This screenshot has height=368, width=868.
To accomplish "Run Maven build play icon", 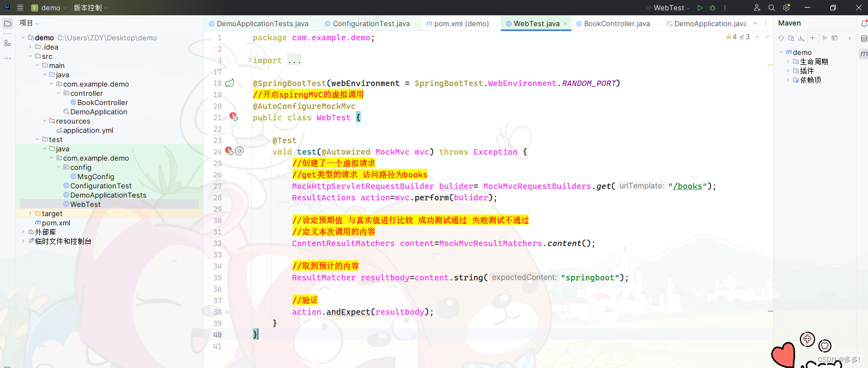I will (825, 38).
